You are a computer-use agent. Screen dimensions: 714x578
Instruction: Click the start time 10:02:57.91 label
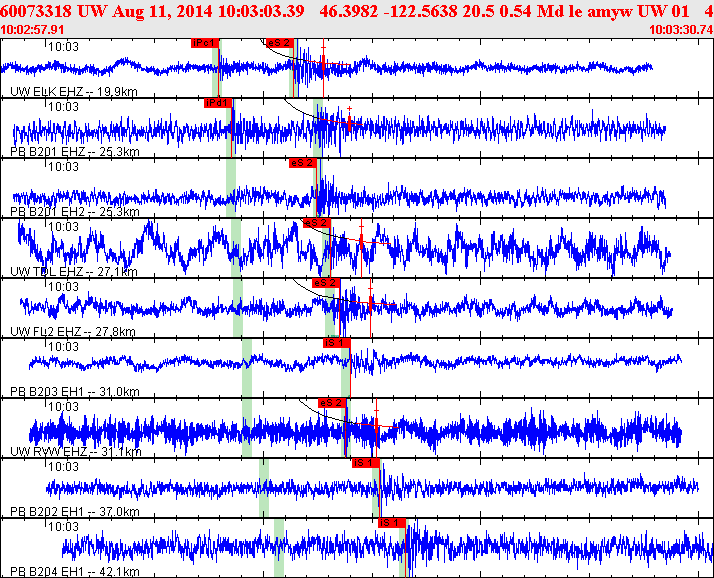(x=32, y=30)
